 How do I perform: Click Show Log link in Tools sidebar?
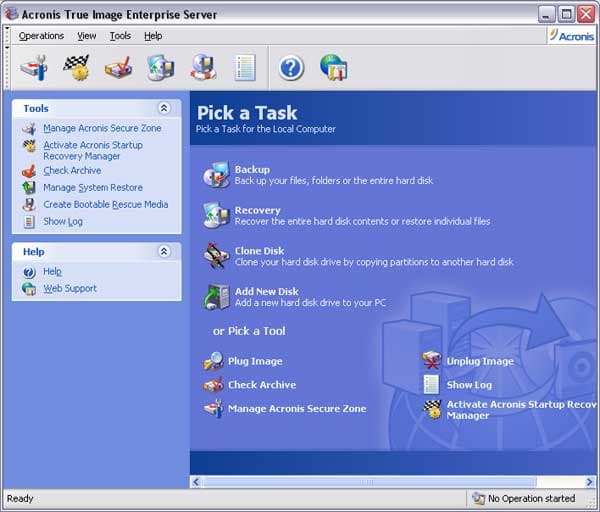(63, 222)
